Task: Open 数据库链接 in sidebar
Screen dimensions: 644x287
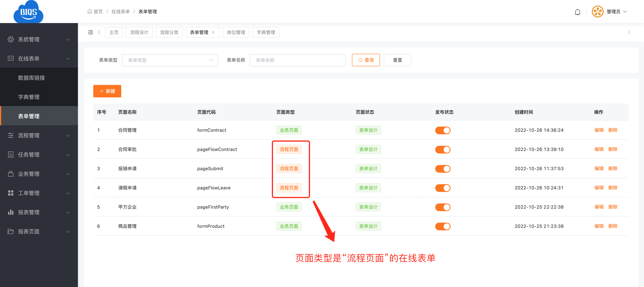Action: point(39,78)
